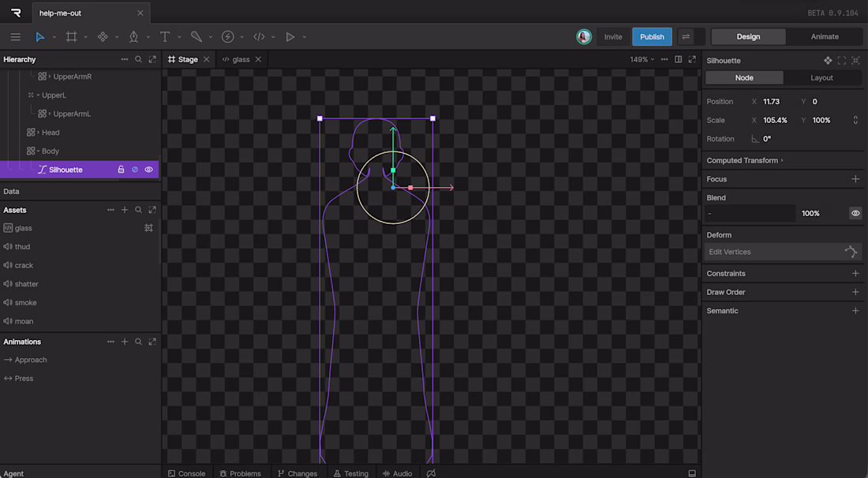Collapse the Body node in Hierarchy

click(x=38, y=151)
